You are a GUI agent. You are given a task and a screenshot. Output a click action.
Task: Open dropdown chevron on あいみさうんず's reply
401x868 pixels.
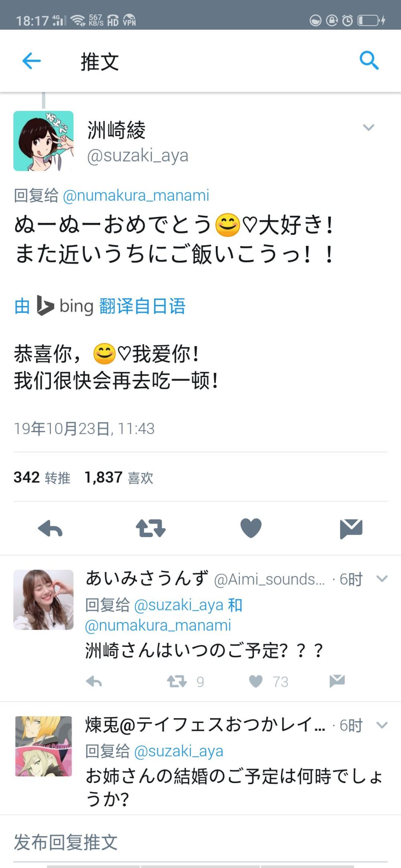(x=382, y=578)
